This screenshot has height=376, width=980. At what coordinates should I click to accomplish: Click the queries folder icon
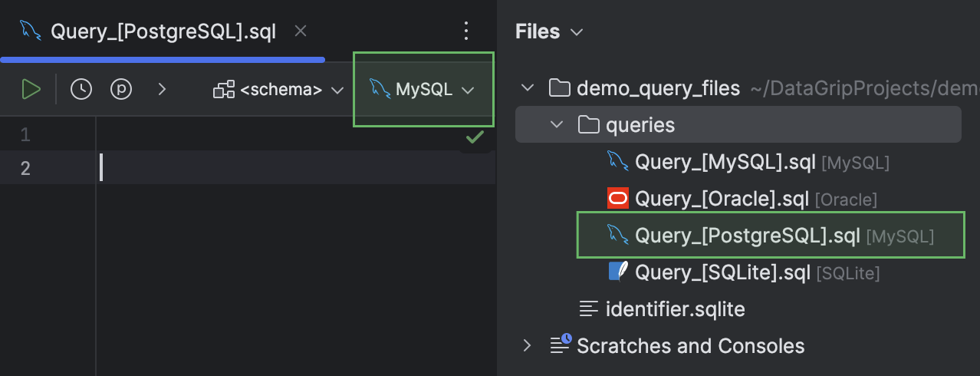(x=589, y=124)
